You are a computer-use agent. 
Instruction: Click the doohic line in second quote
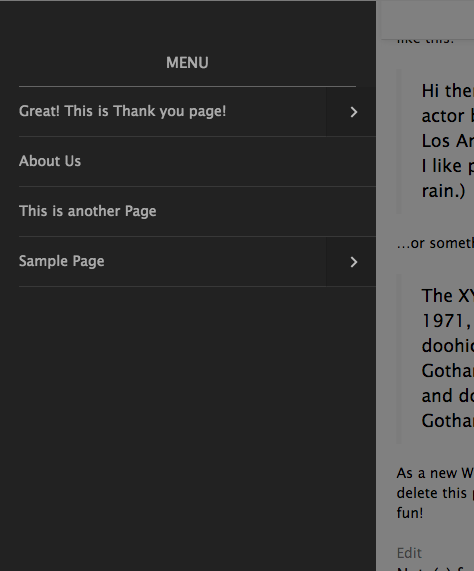447,346
